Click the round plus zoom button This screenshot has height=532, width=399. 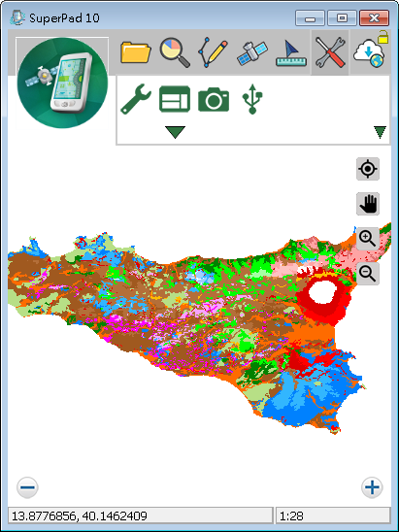pos(372,487)
